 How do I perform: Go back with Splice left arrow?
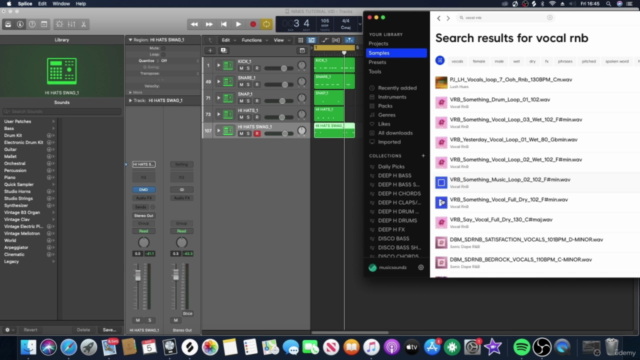439,18
